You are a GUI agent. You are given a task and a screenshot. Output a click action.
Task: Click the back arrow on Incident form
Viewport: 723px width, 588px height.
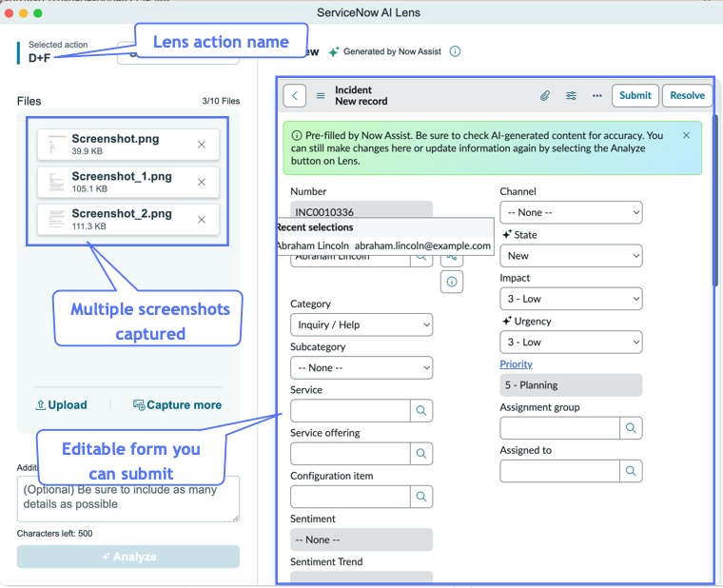(x=295, y=95)
